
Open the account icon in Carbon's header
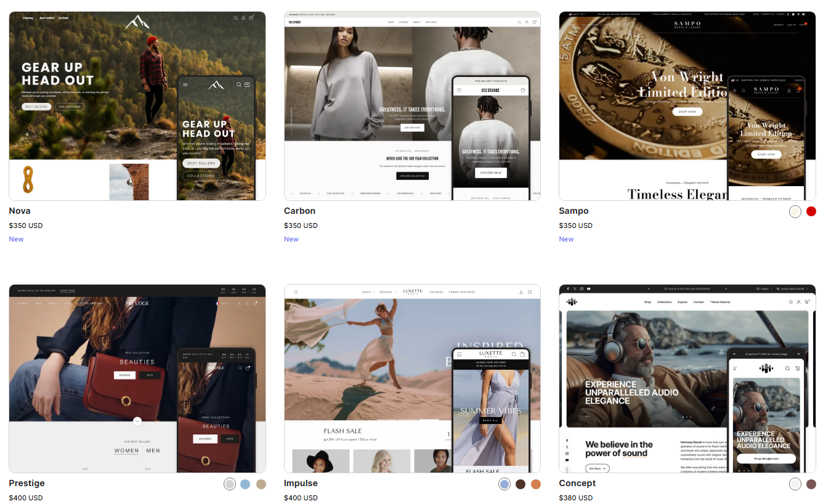click(527, 22)
